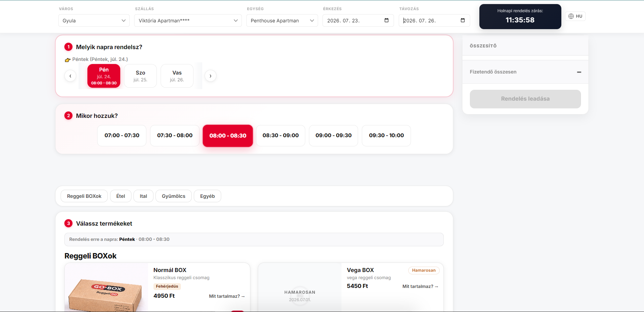Choose the 07:00 - 07:30 delivery slot
The image size is (644, 312).
click(x=122, y=136)
